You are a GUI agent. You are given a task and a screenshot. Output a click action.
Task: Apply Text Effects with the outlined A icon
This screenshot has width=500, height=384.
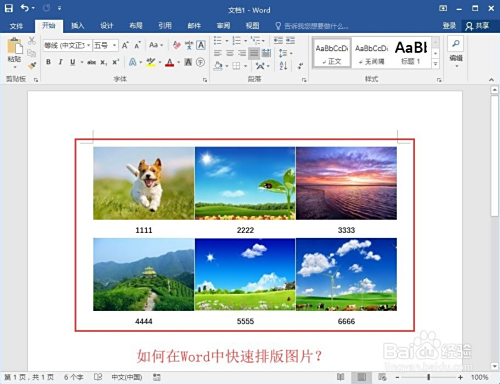(133, 62)
